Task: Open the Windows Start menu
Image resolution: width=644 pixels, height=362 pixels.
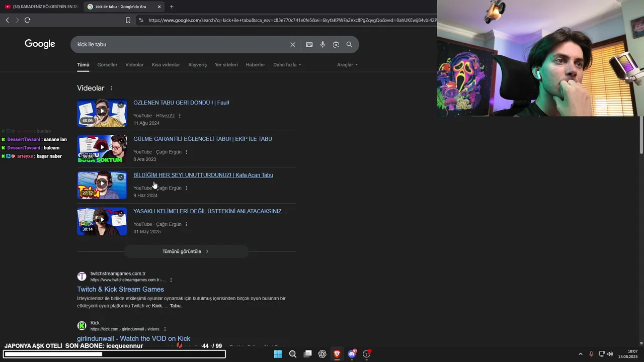Action: point(278,354)
